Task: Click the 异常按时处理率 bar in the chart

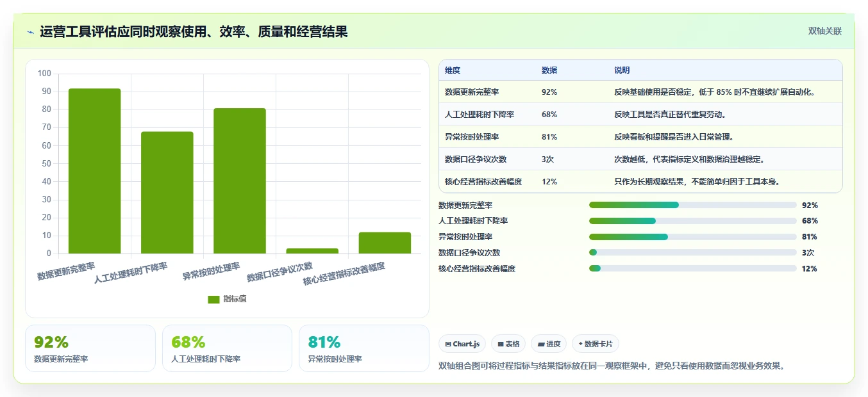Action: (240, 181)
